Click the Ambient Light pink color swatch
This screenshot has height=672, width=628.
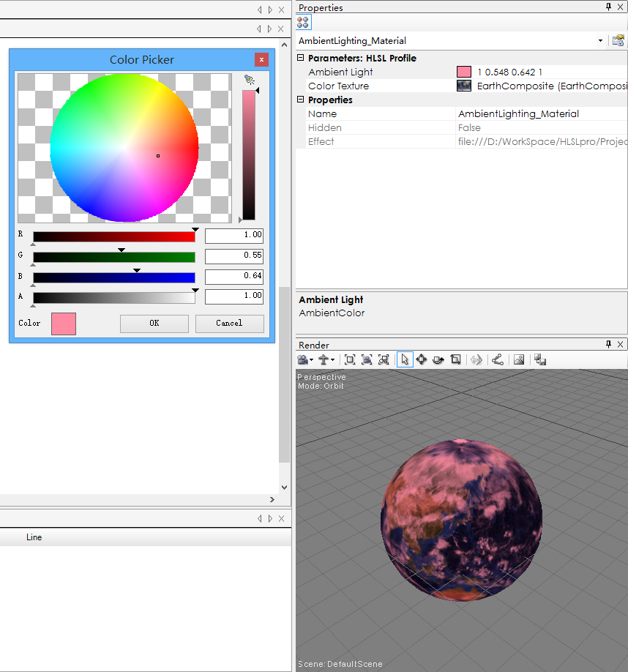(464, 72)
